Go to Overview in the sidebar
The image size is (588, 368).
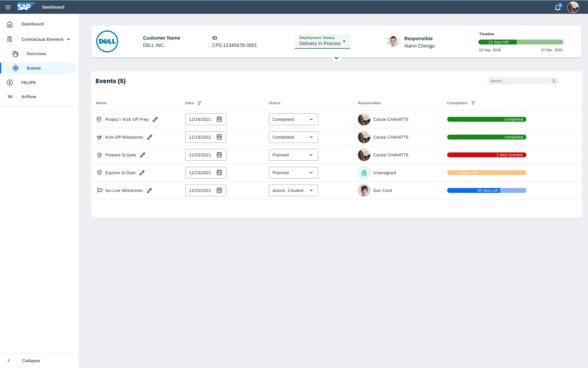tap(36, 54)
